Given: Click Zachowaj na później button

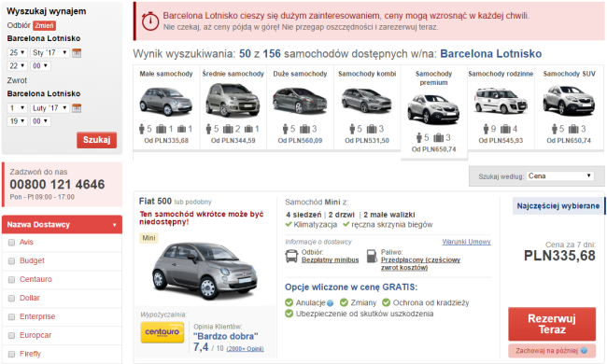Looking at the screenshot, I should pyautogui.click(x=552, y=350).
